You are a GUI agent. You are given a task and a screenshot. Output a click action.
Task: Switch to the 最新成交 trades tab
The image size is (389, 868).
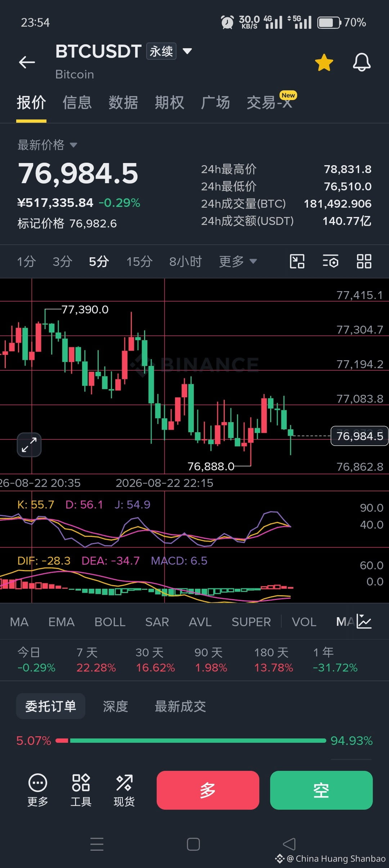coord(180,706)
